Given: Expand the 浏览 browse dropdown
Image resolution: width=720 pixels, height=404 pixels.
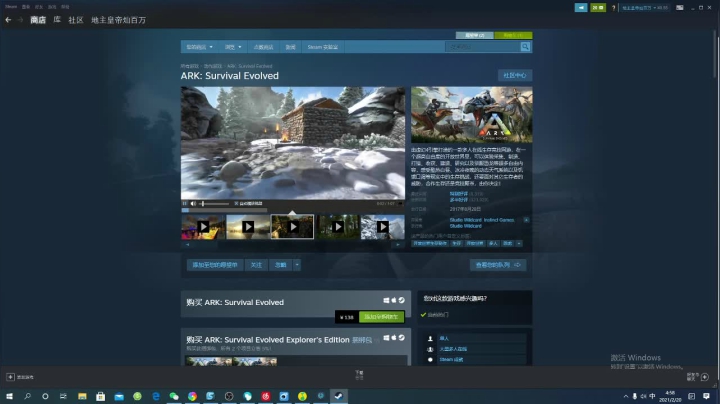Looking at the screenshot, I should pyautogui.click(x=233, y=47).
